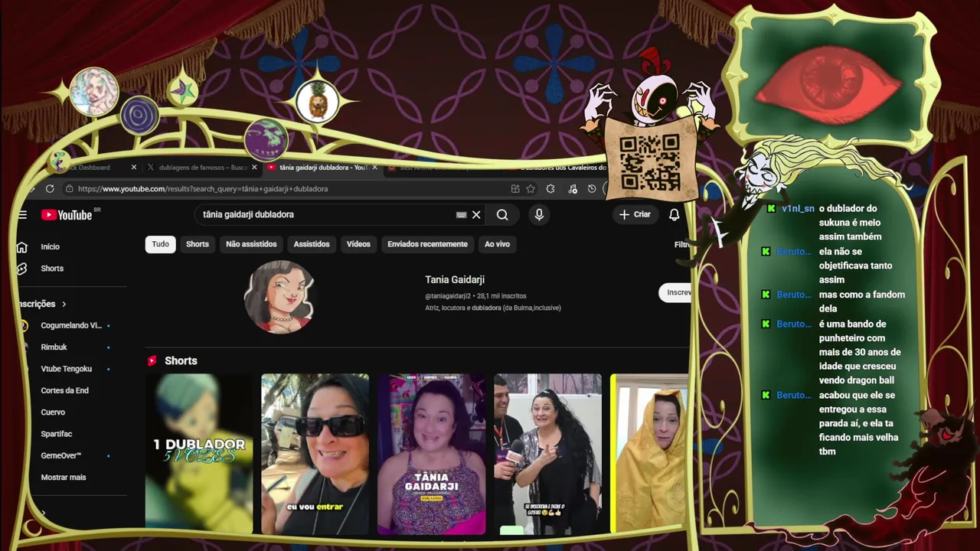Open Rimbuk subscription channel
This screenshot has width=980, height=551.
pyautogui.click(x=54, y=347)
